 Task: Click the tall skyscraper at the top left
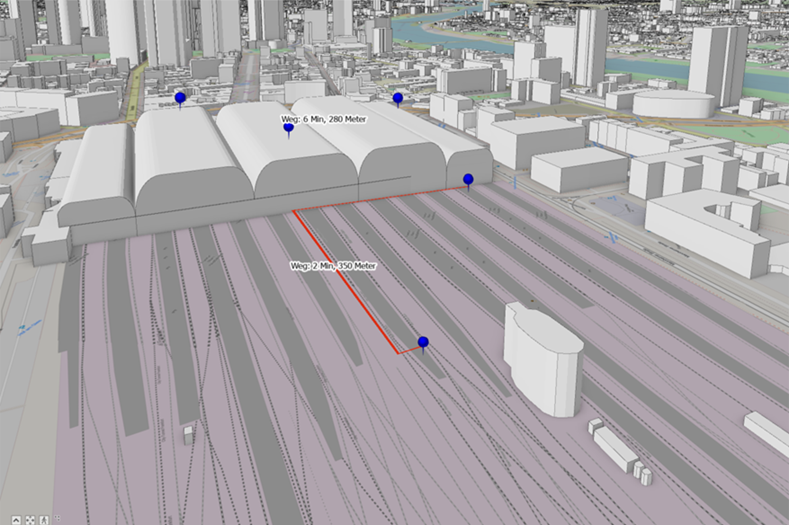coord(122,30)
